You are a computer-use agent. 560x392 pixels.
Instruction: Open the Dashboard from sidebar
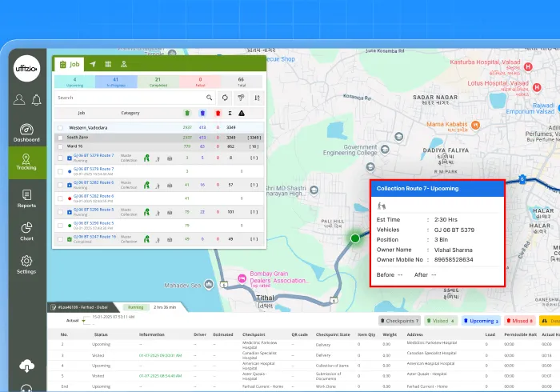pyautogui.click(x=26, y=133)
